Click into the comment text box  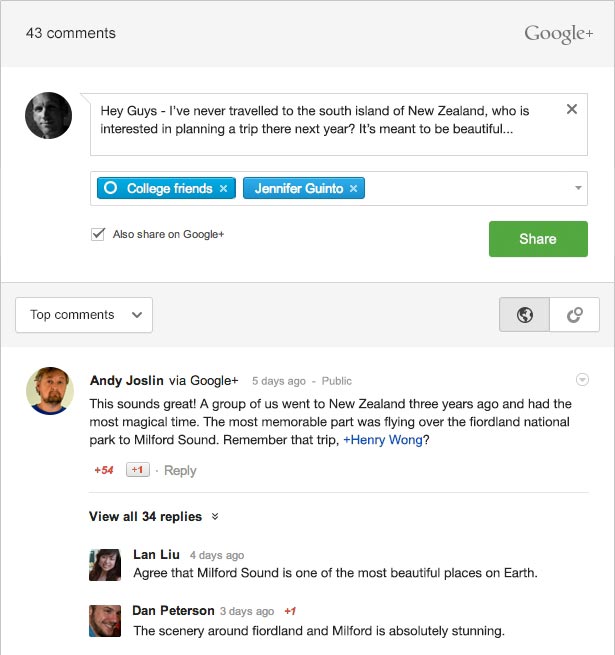click(339, 124)
